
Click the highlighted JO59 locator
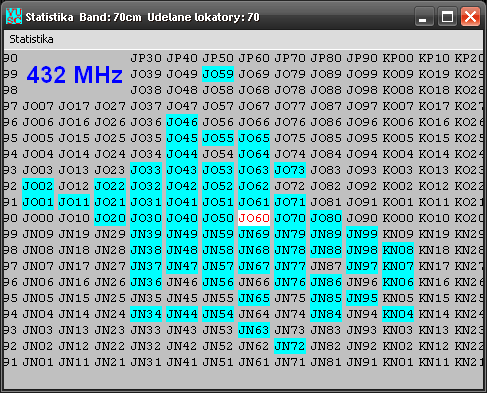[218, 74]
